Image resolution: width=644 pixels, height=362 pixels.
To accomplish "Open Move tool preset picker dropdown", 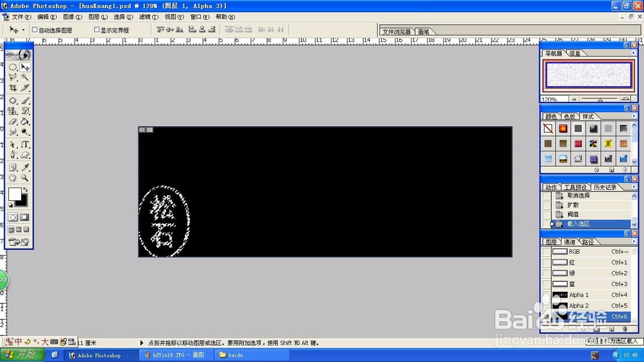I will click(x=23, y=30).
